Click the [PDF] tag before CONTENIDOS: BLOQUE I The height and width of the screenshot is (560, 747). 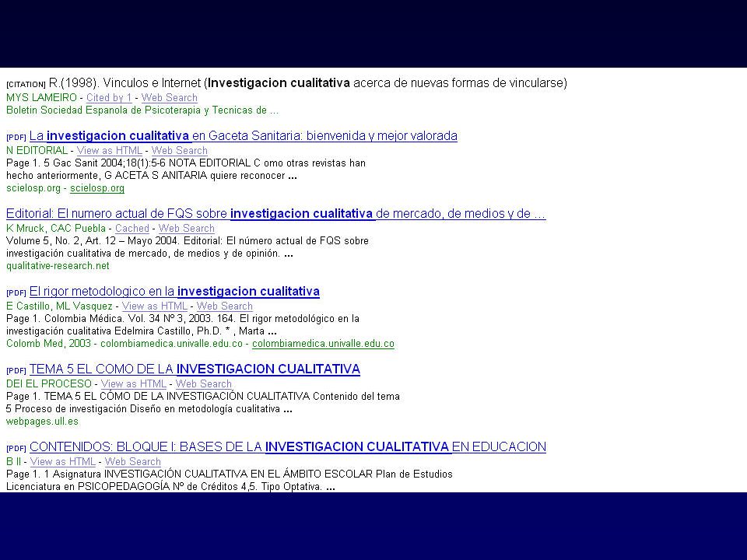(x=16, y=449)
